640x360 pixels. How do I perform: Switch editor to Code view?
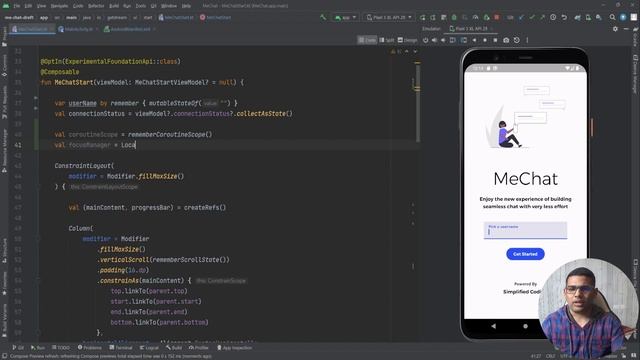click(367, 40)
